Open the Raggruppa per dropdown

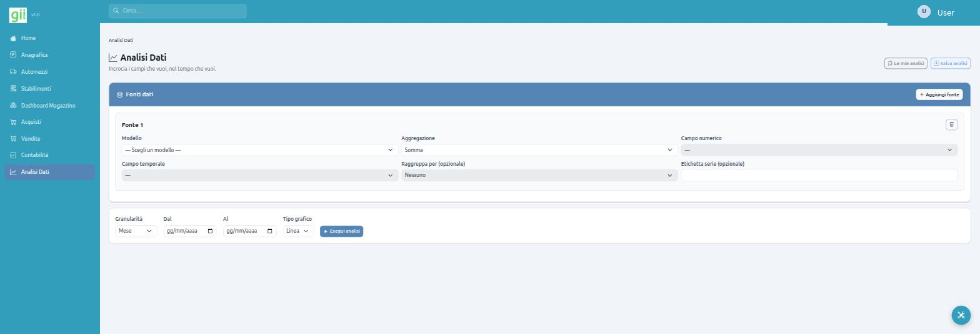tap(539, 175)
